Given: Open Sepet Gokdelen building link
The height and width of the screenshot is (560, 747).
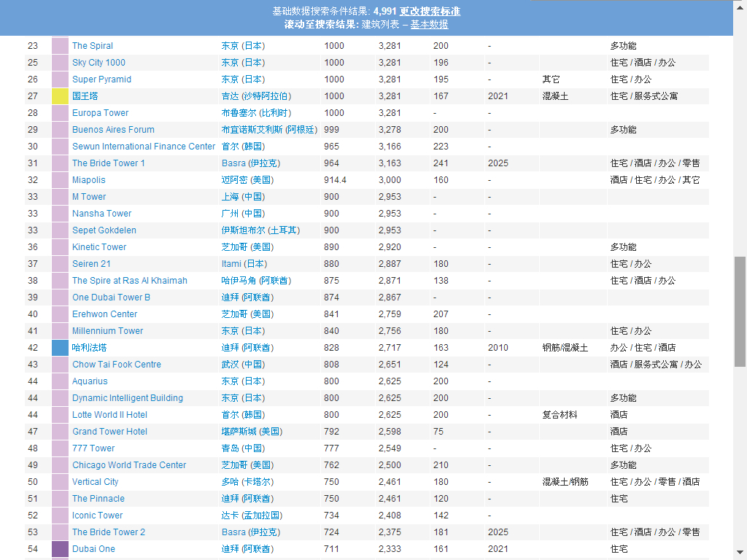Looking at the screenshot, I should 104,230.
